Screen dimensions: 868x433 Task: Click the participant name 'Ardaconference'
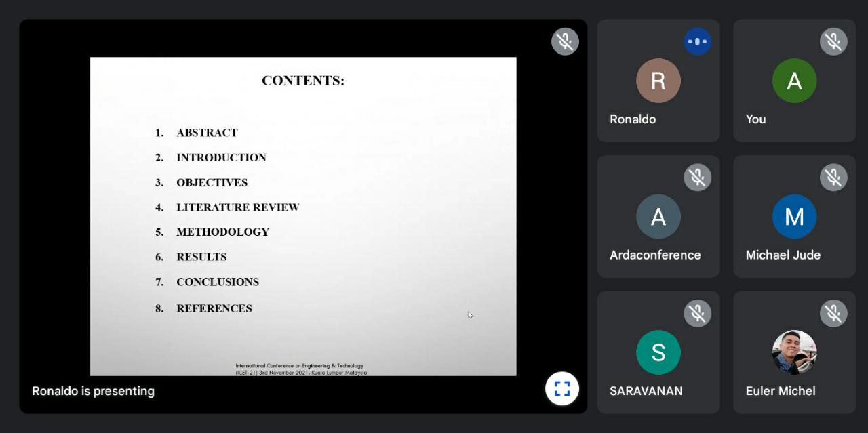[x=655, y=255]
